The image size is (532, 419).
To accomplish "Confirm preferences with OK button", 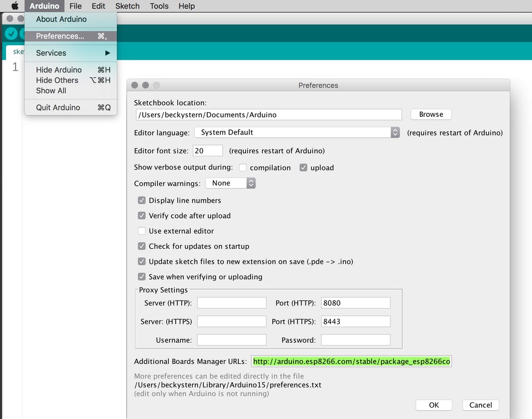I will pyautogui.click(x=434, y=405).
